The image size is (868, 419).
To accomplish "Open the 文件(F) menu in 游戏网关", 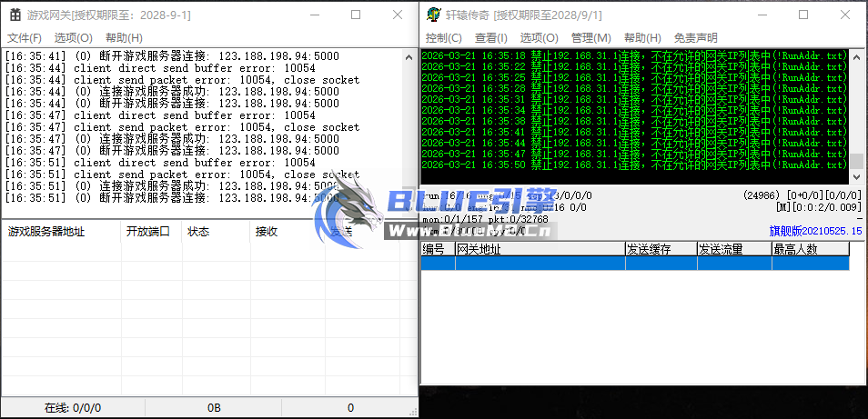I will click(x=25, y=37).
